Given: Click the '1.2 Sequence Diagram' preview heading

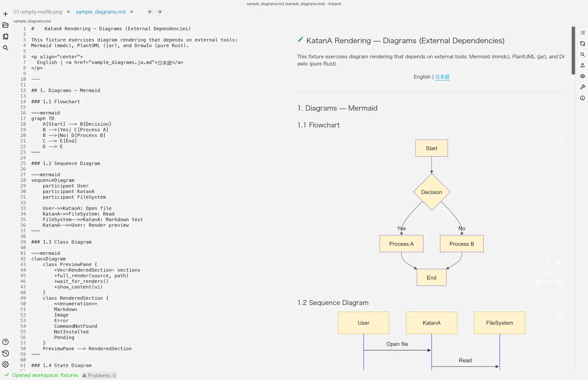Looking at the screenshot, I should (333, 303).
